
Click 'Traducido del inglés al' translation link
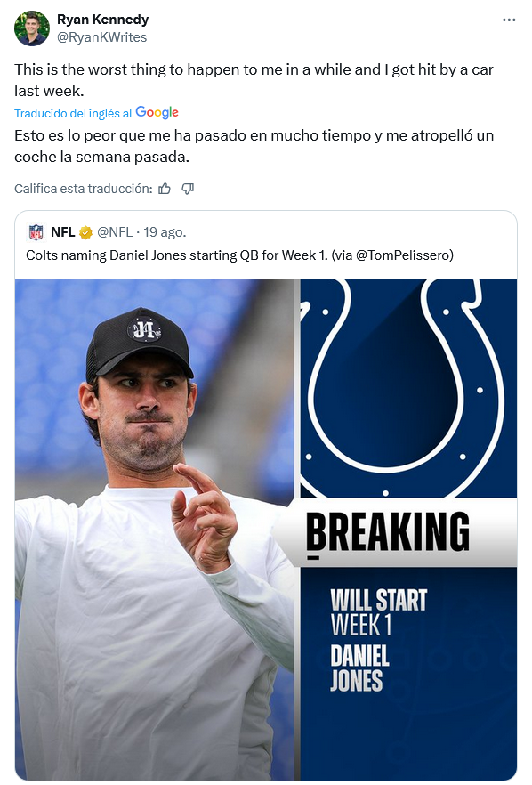pos(73,114)
